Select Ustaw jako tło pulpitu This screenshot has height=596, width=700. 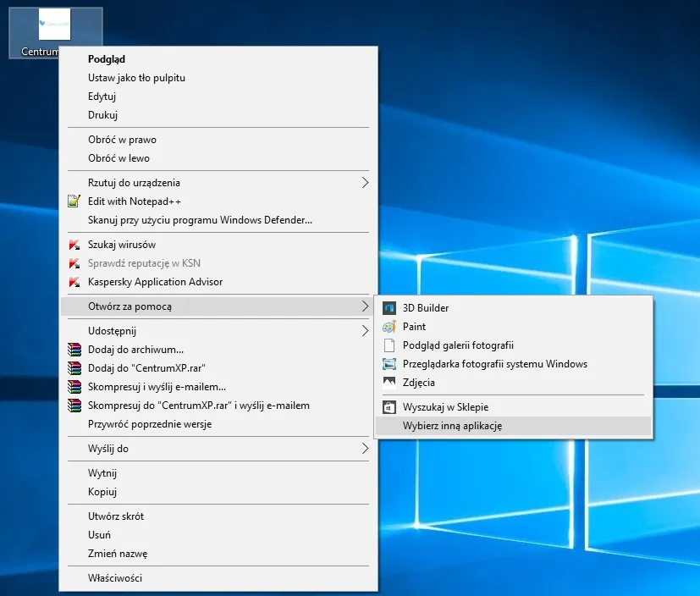click(136, 78)
